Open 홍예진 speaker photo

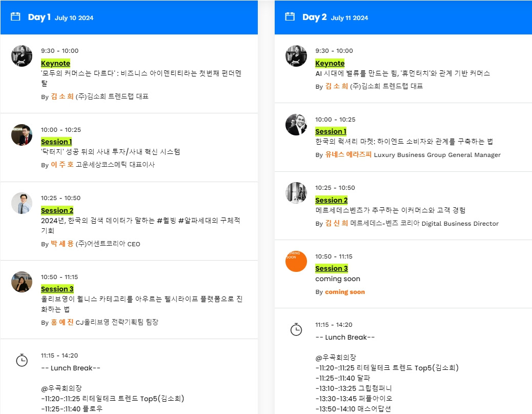click(x=22, y=282)
